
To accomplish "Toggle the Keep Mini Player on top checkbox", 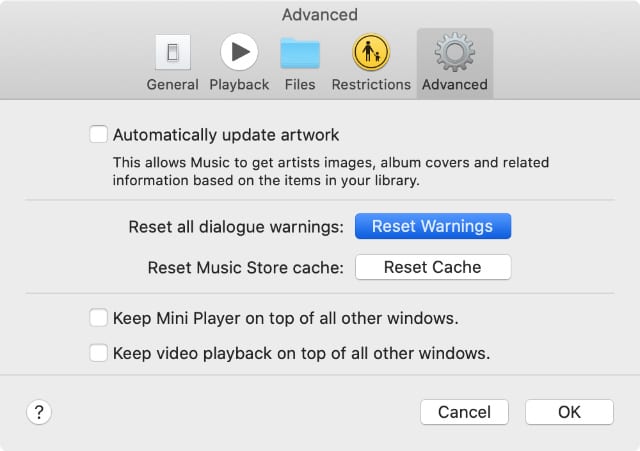I will 98,318.
